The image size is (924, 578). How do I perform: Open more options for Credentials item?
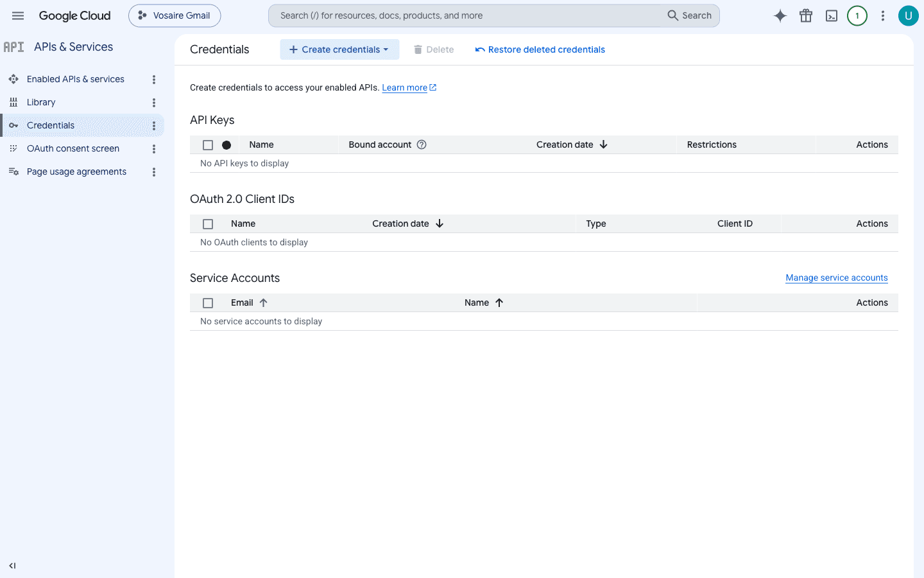point(154,125)
